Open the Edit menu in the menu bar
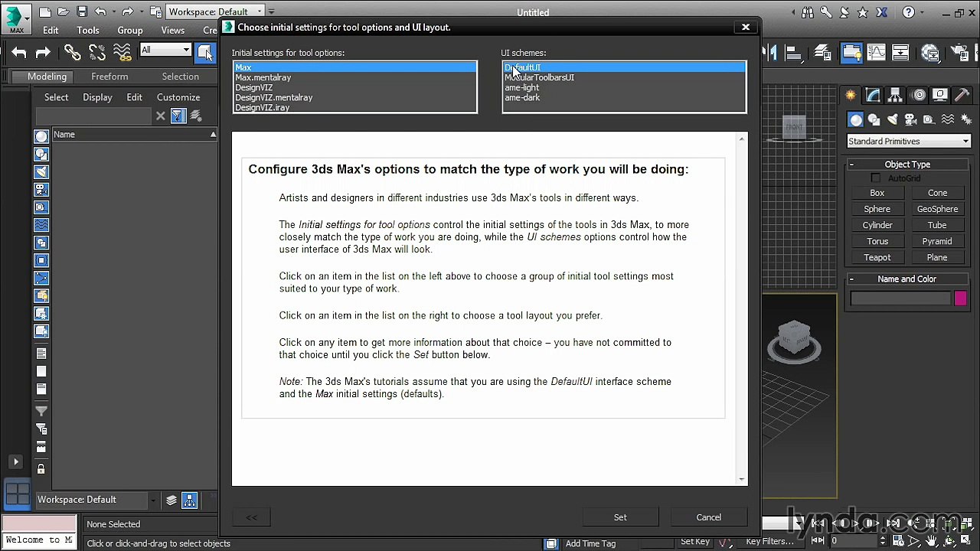The image size is (980, 551). tap(51, 31)
